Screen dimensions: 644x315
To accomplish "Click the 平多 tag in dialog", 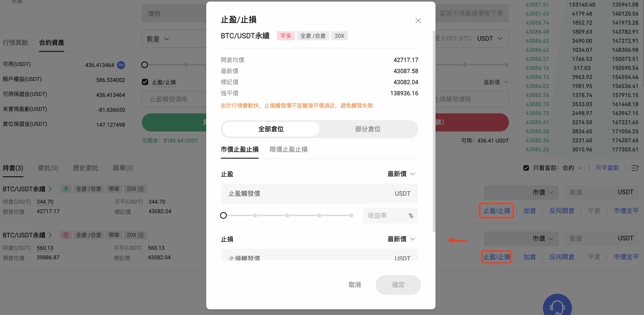I will [x=286, y=36].
